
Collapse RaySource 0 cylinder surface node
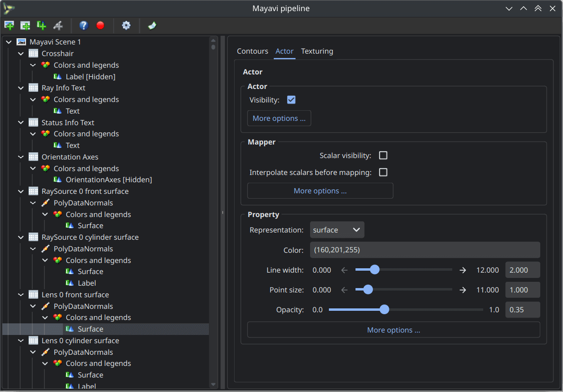click(21, 237)
